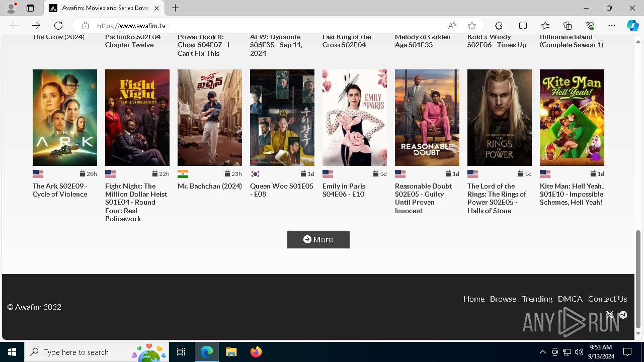Open the Read aloud icon in address bar
Viewport: 644px width, 362px height.
452,26
